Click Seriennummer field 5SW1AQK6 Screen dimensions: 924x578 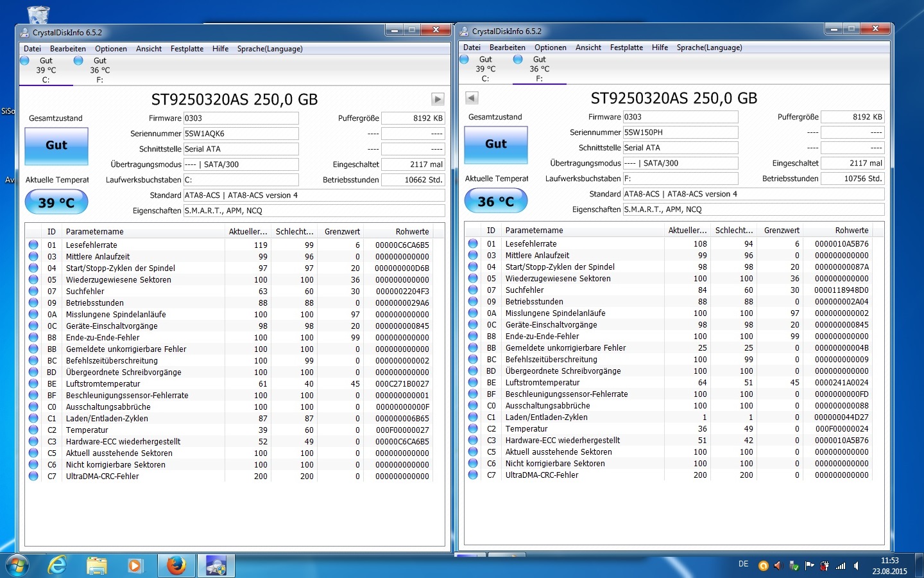coord(241,134)
